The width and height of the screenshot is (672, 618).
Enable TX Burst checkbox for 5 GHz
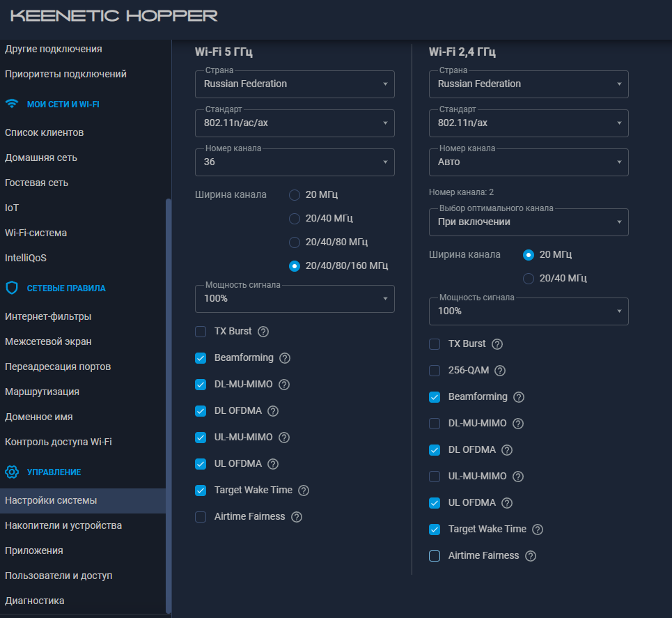[x=201, y=332]
